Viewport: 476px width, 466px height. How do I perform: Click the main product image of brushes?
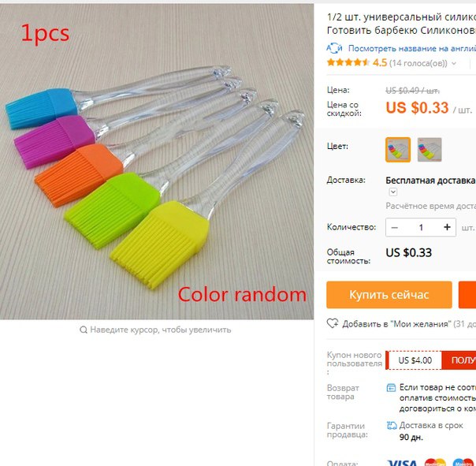157,162
